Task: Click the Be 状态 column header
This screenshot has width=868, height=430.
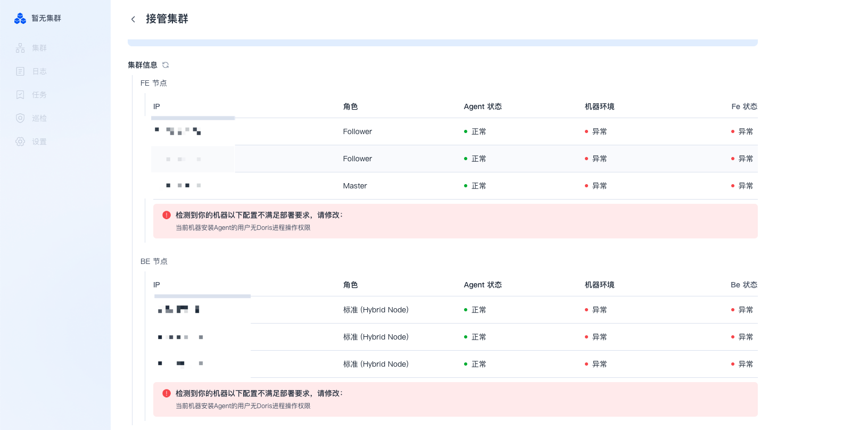Action: coord(744,285)
